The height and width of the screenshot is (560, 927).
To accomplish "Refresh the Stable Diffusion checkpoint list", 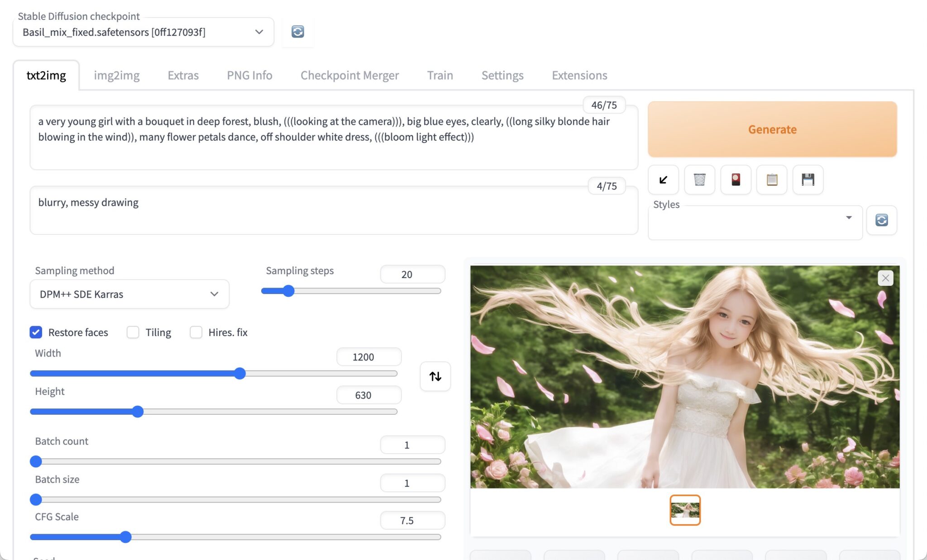I will click(297, 32).
